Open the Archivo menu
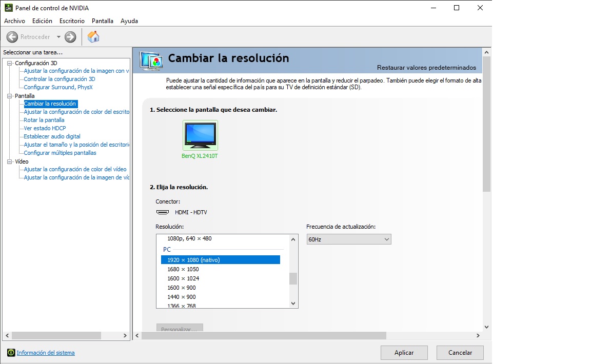 click(15, 21)
